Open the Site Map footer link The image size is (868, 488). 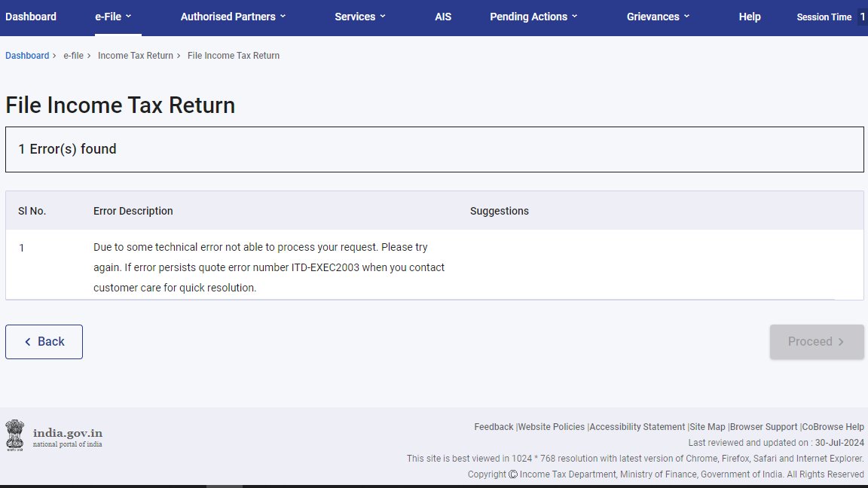(708, 427)
